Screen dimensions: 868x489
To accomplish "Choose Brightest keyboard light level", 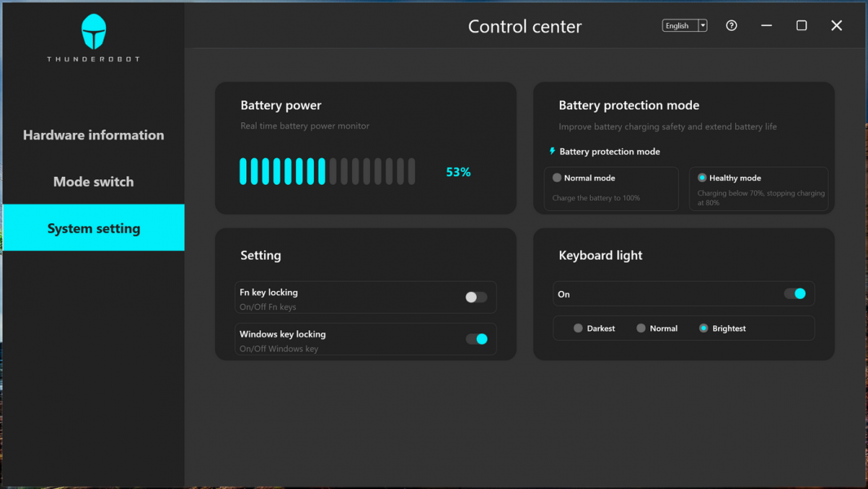I will coord(704,328).
